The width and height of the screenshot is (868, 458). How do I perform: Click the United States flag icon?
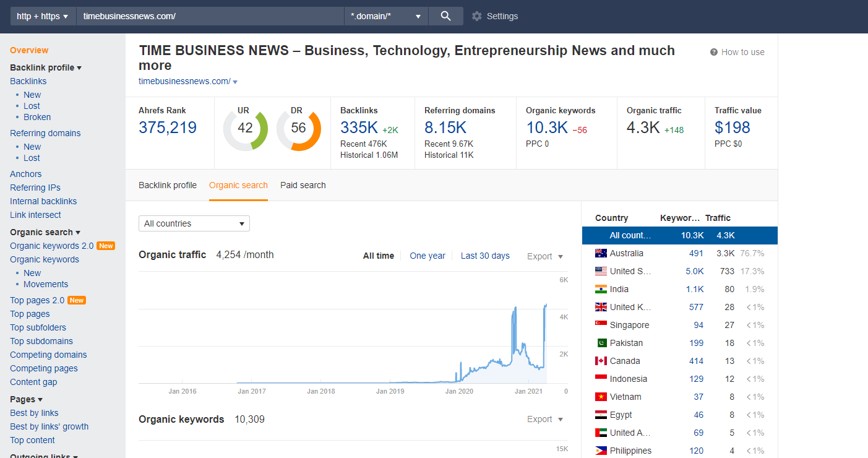pos(601,270)
